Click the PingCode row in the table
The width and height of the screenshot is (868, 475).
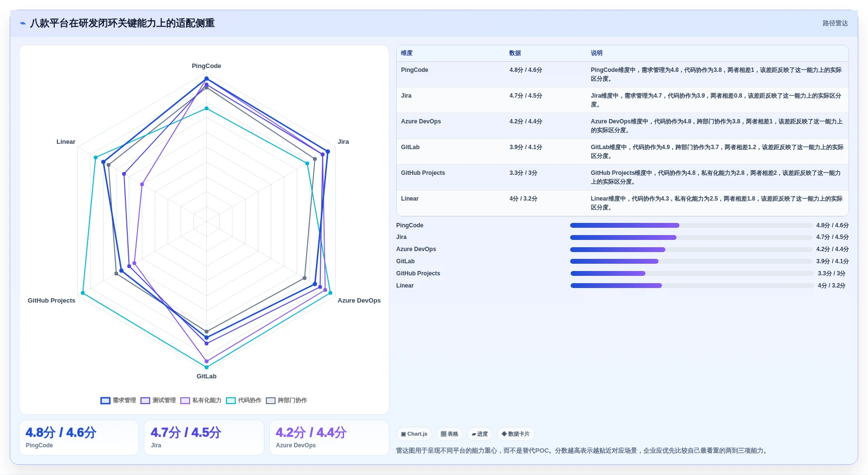623,74
